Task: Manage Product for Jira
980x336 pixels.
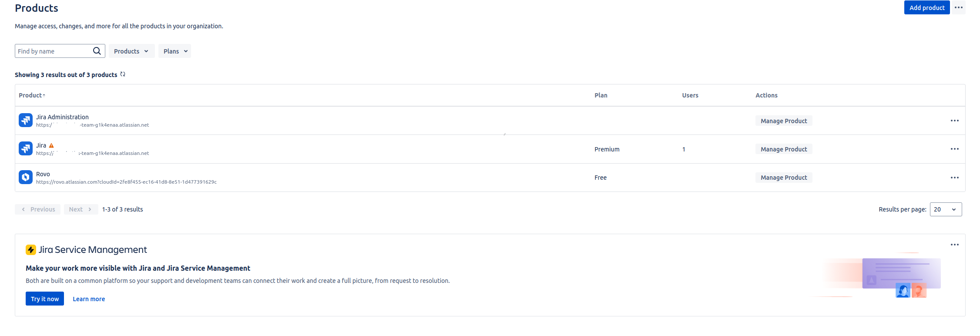Action: coord(784,149)
